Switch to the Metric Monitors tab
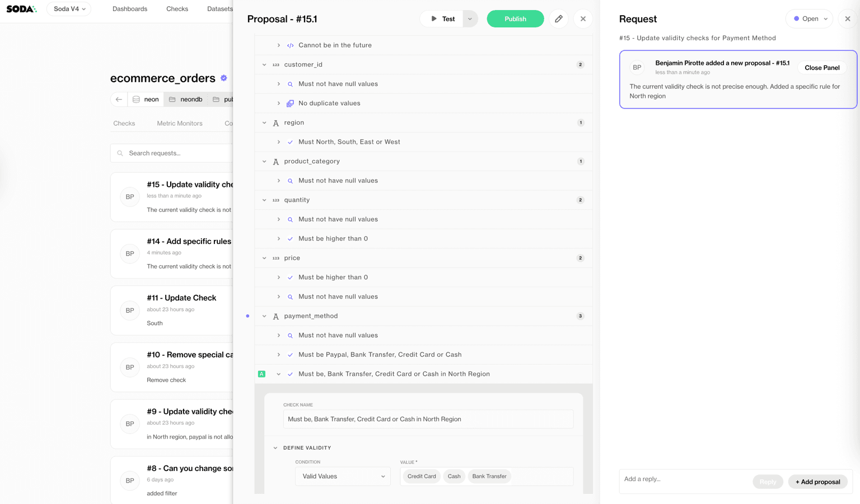 pyautogui.click(x=179, y=123)
